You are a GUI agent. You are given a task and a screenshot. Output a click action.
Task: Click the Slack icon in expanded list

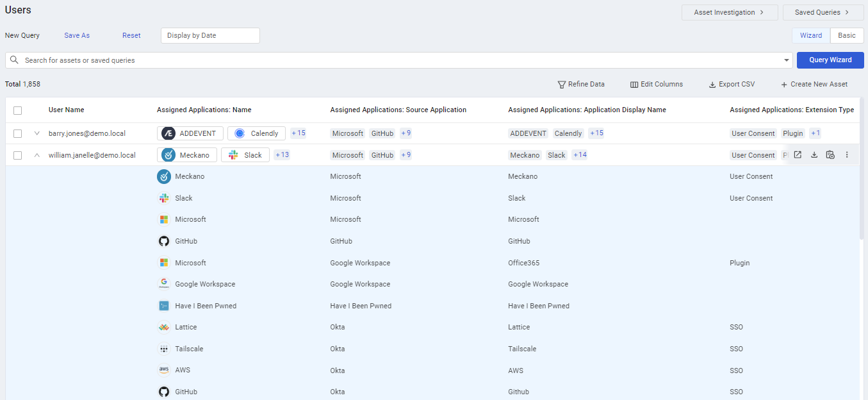pyautogui.click(x=164, y=198)
